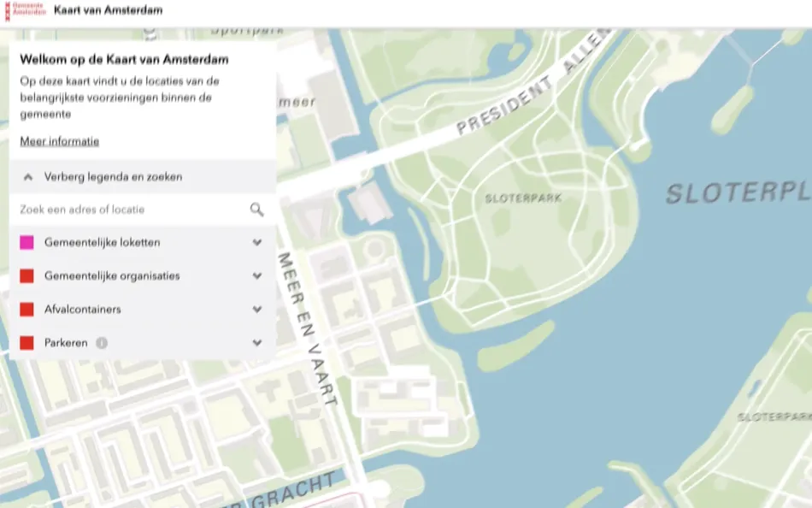Screen dimensions: 812x508
Task: Click the Gemeente Amsterdam logo
Action: (x=21, y=11)
